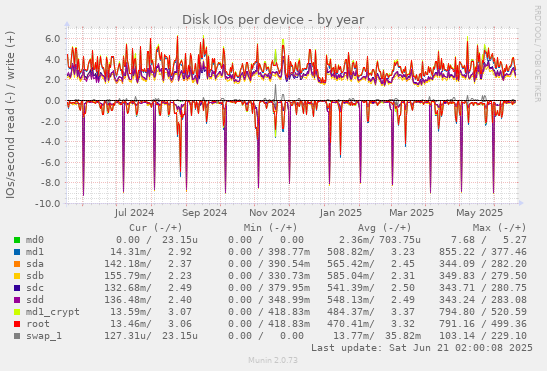Click sdc current value 132.68m/ 2.49
Image resolution: width=547 pixels, height=371 pixels.
148,288
